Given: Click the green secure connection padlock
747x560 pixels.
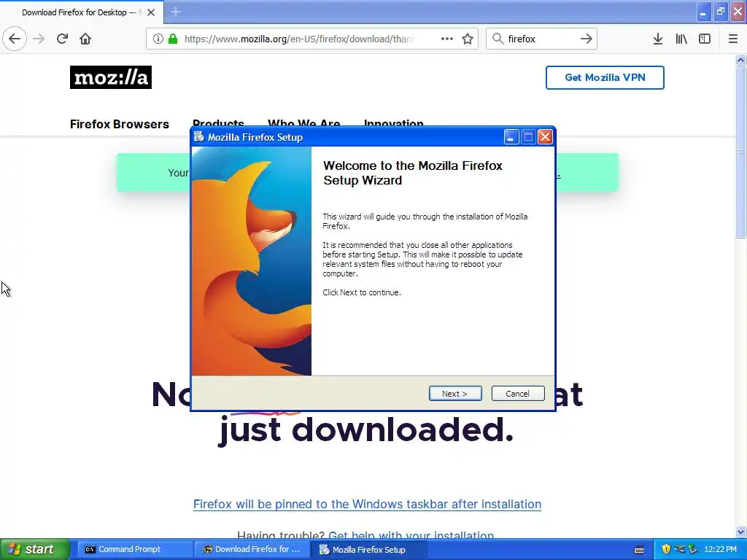Looking at the screenshot, I should point(173,39).
